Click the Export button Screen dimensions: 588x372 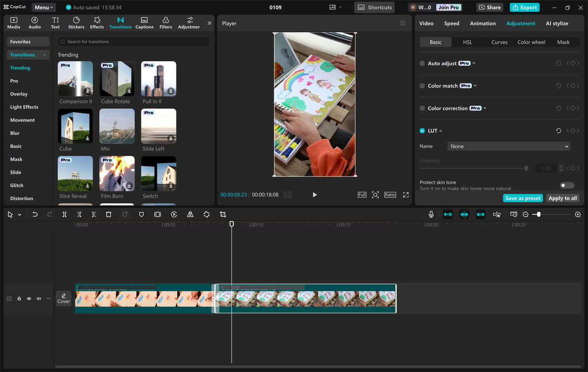(524, 7)
